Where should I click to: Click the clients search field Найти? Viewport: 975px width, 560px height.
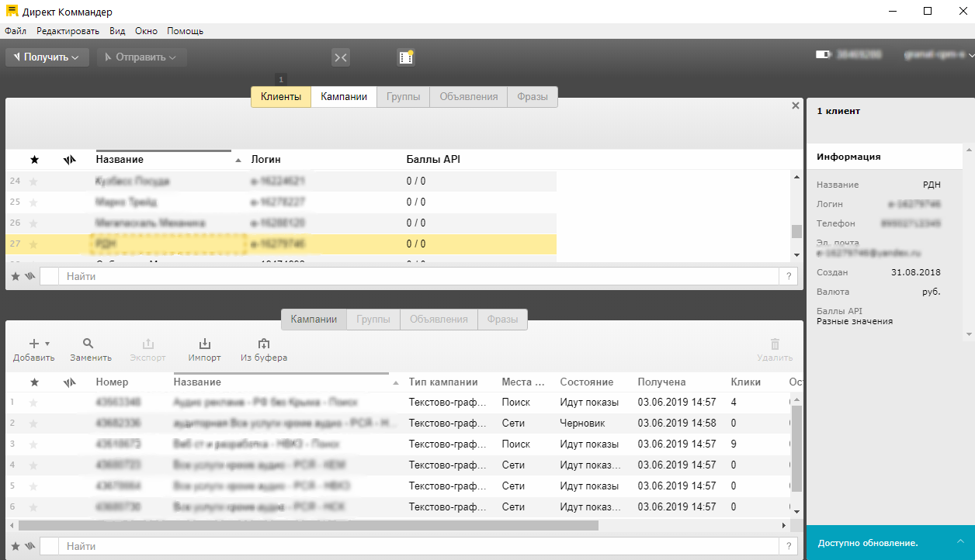(418, 276)
